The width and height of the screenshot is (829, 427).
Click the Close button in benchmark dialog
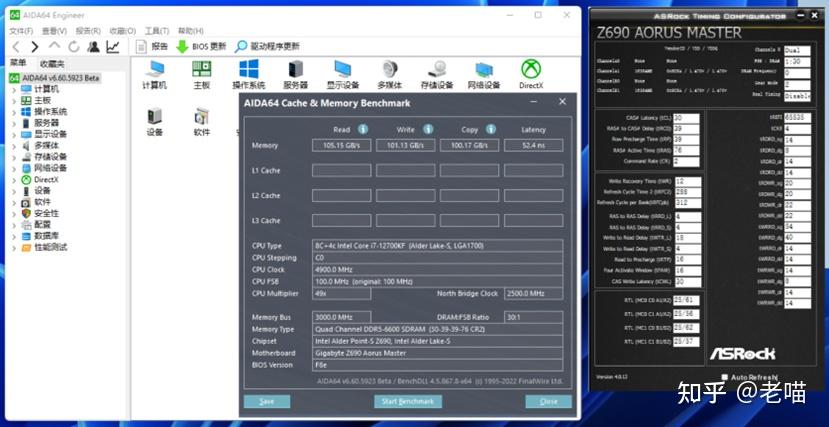coord(548,402)
